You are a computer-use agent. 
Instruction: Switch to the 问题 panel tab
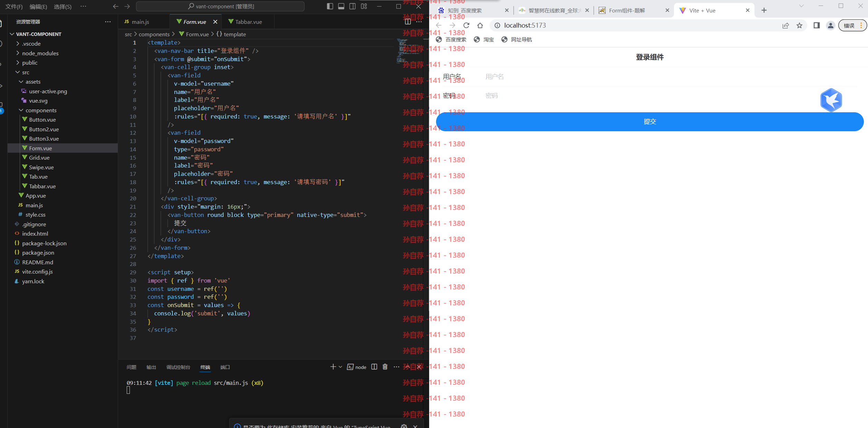click(132, 367)
